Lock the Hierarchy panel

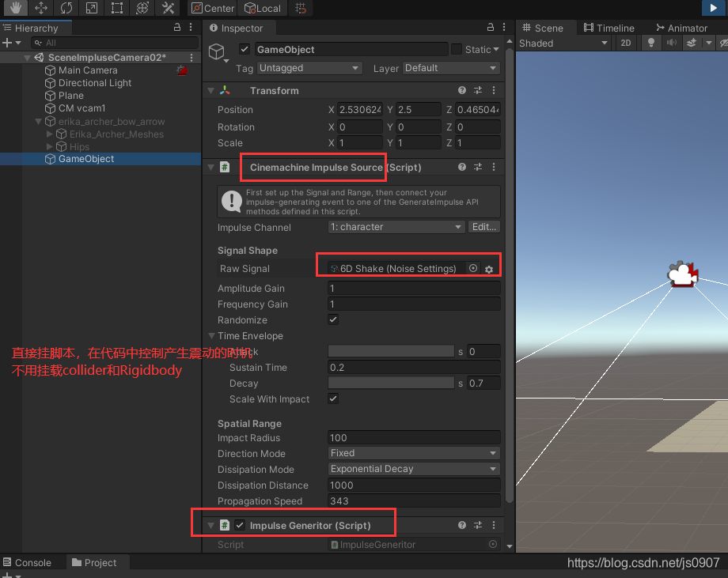coord(177,28)
